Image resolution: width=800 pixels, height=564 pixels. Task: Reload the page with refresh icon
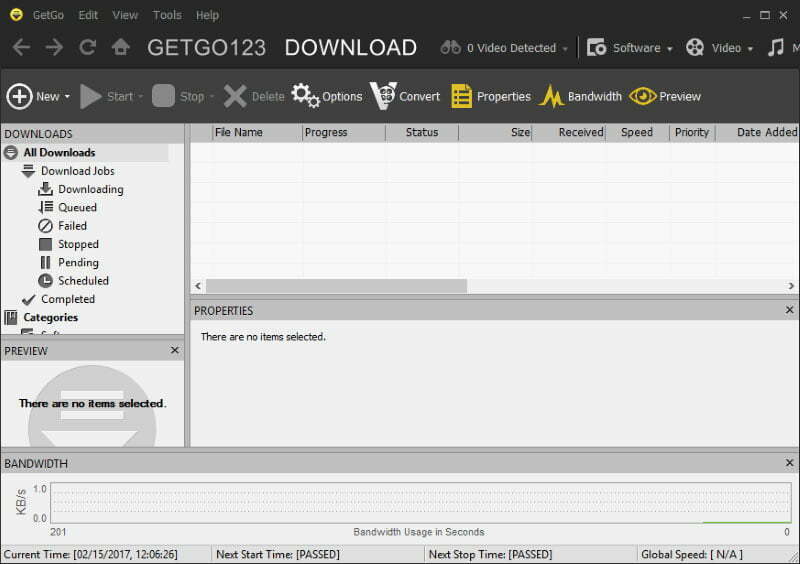coord(87,47)
